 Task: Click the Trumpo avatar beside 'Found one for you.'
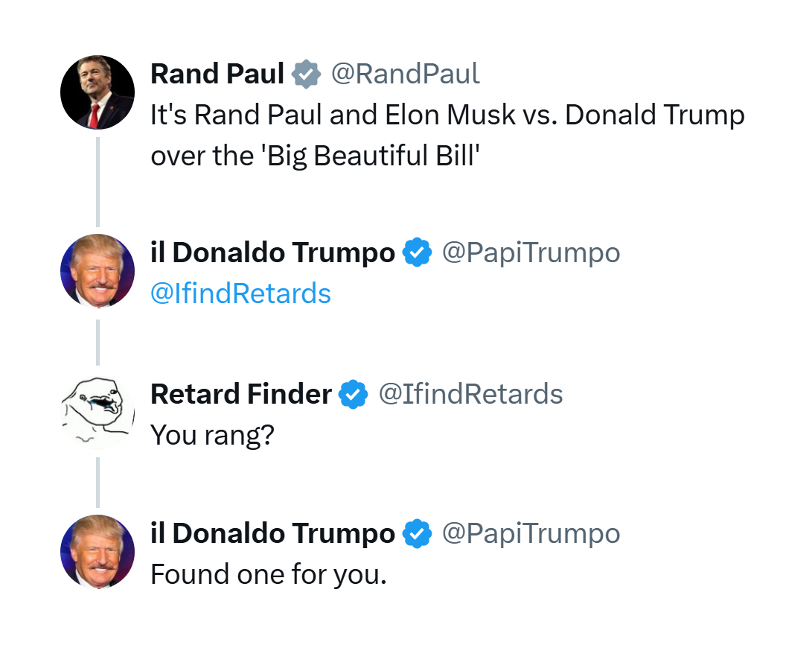97,552
